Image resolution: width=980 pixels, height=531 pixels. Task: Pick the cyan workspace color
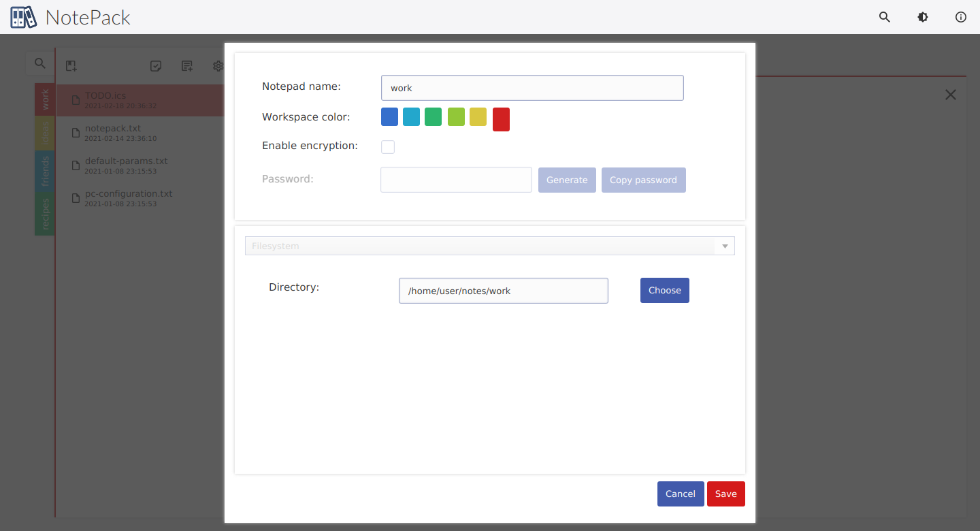411,117
